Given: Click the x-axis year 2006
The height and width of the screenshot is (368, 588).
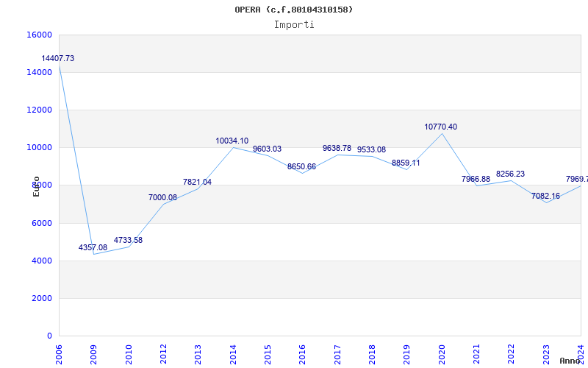Looking at the screenshot, I should [59, 355].
